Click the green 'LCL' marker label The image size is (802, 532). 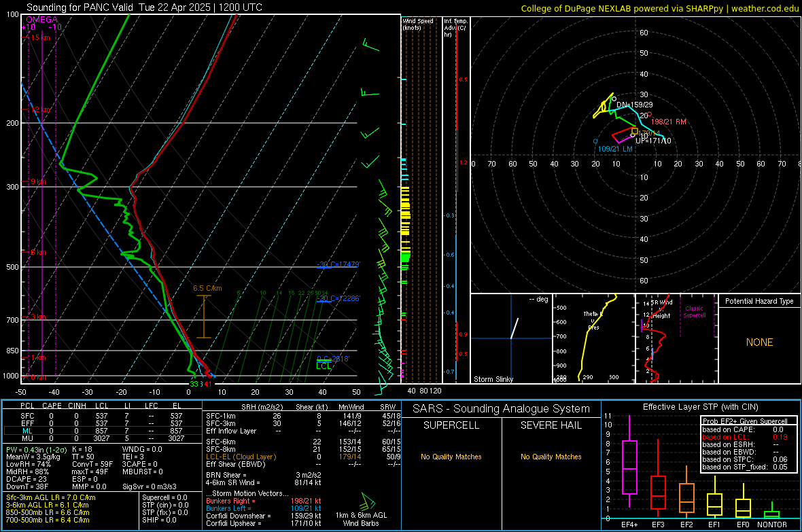coord(324,366)
